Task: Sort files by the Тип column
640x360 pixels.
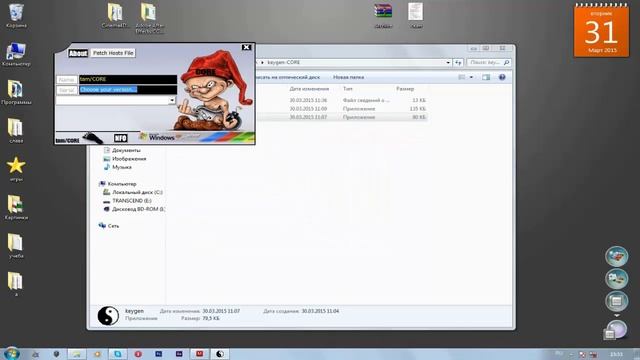Action: [x=348, y=89]
